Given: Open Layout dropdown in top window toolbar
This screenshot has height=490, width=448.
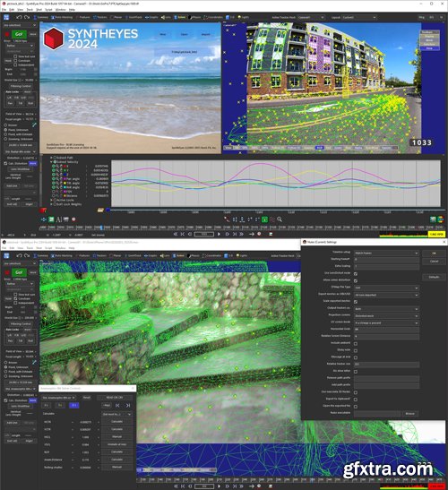Looking at the screenshot, I should (x=359, y=18).
